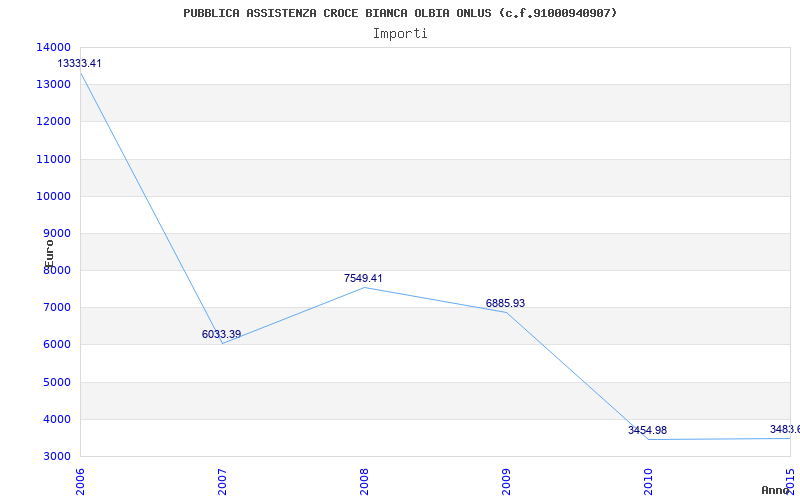Click the 7549.41 peak value label
Screen dimensions: 800x500
pyautogui.click(x=363, y=278)
